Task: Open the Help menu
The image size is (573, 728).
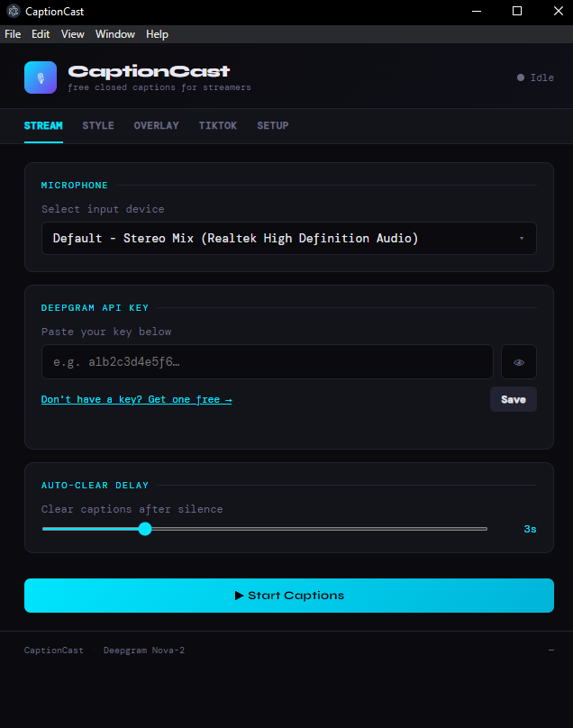Action: (x=157, y=34)
